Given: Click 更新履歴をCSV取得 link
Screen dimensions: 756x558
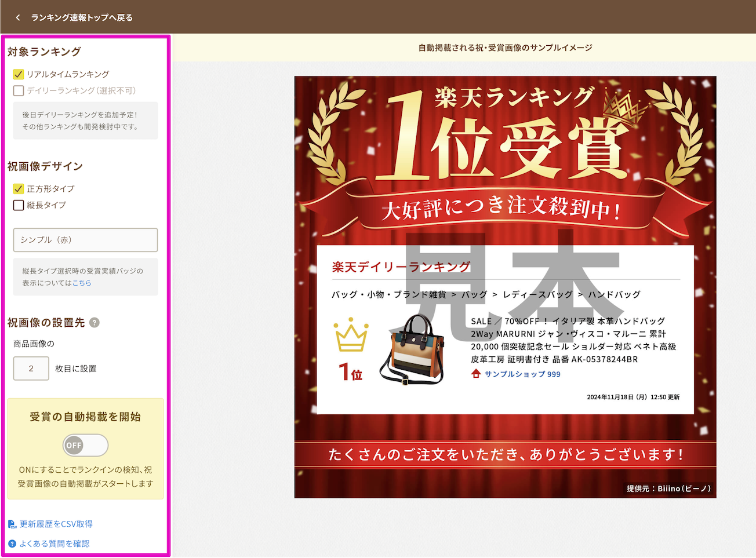Looking at the screenshot, I should [x=56, y=524].
